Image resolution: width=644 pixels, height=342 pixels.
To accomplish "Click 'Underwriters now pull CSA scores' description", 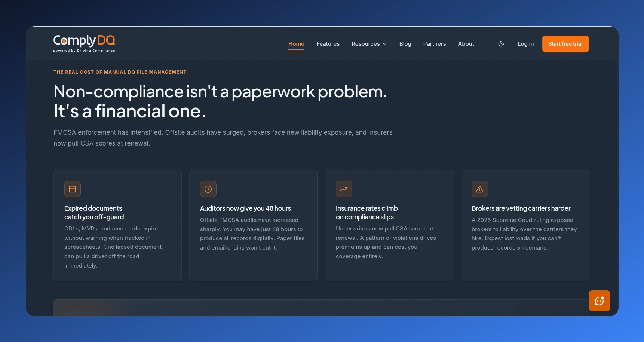I will [386, 242].
